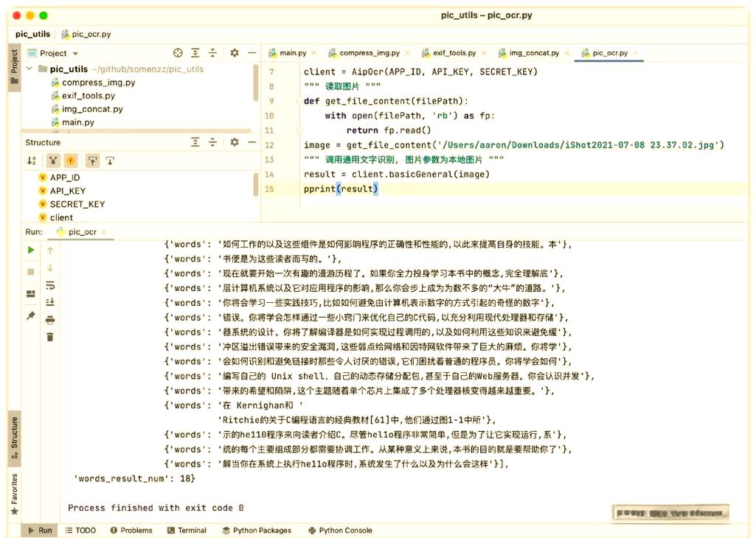Collapse the pic_utils root folder
The height and width of the screenshot is (538, 756).
point(30,69)
